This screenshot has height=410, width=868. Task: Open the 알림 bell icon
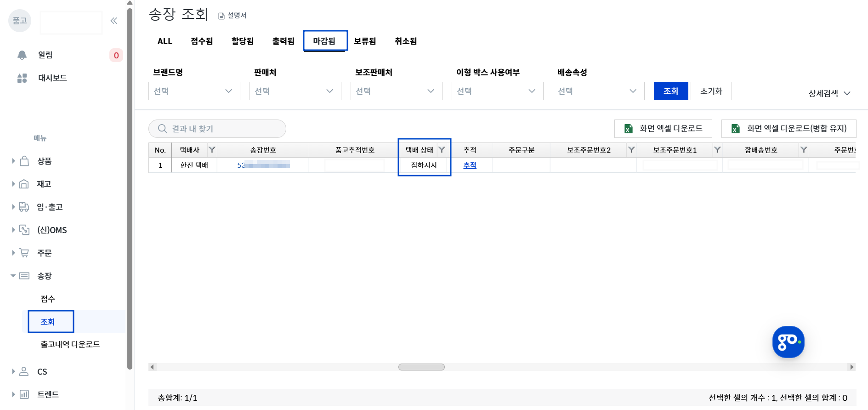pyautogui.click(x=22, y=55)
